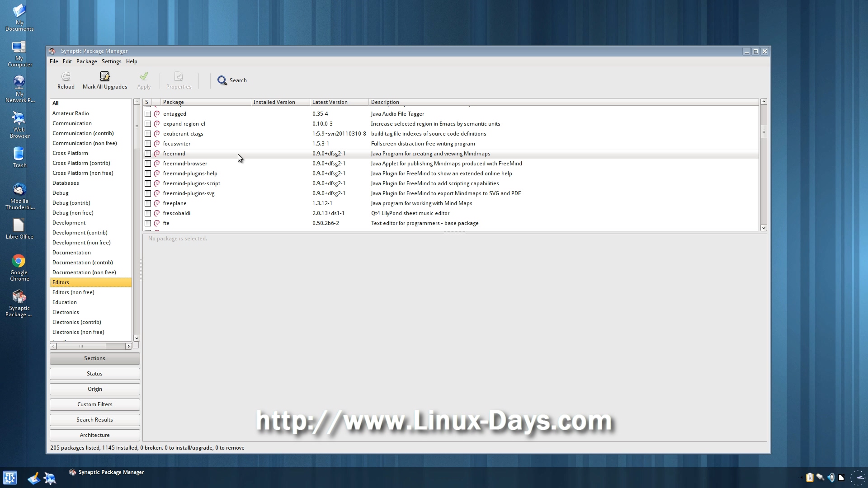Viewport: 868px width, 488px height.
Task: Click sections list scroll right arrow
Action: [x=129, y=347]
